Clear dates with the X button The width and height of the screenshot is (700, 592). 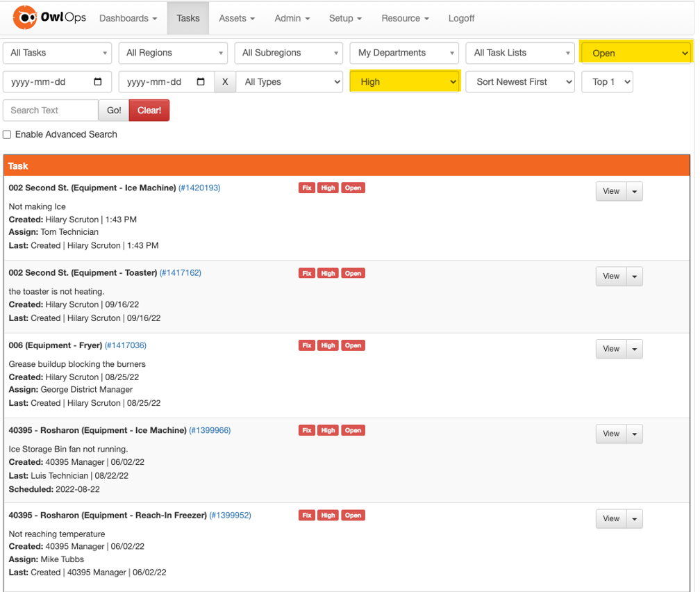point(225,82)
